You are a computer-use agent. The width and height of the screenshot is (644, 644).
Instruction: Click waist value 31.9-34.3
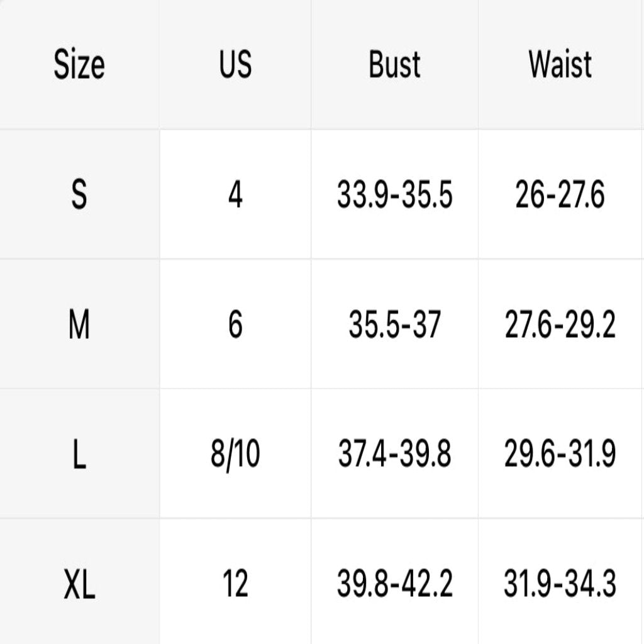point(560,584)
